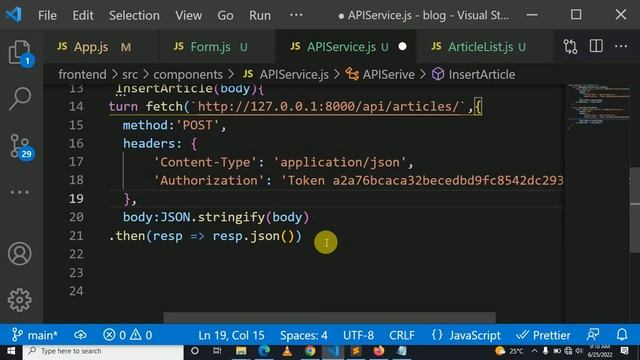Viewport: 640px width, 360px height.
Task: Open the errors and warnings problems indicator
Action: (127, 335)
